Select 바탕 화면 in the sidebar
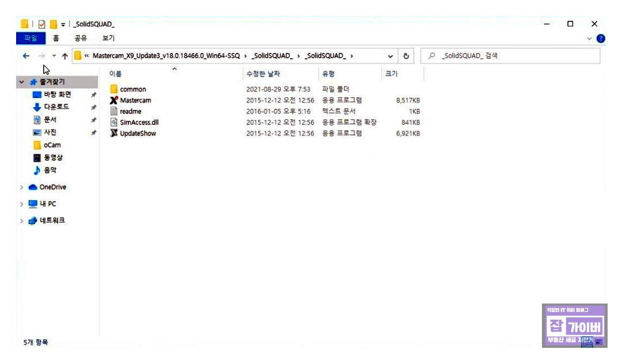Viewport: 622px width, 364px height. click(57, 94)
